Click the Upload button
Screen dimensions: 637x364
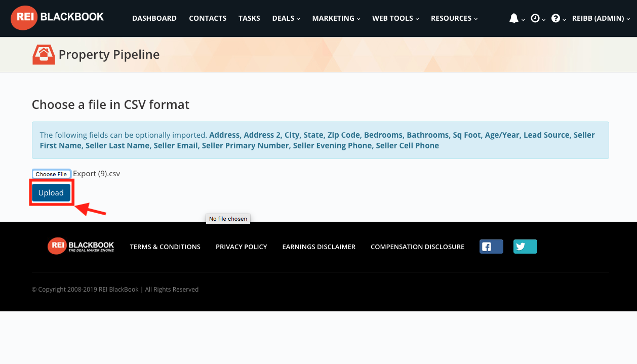click(51, 193)
